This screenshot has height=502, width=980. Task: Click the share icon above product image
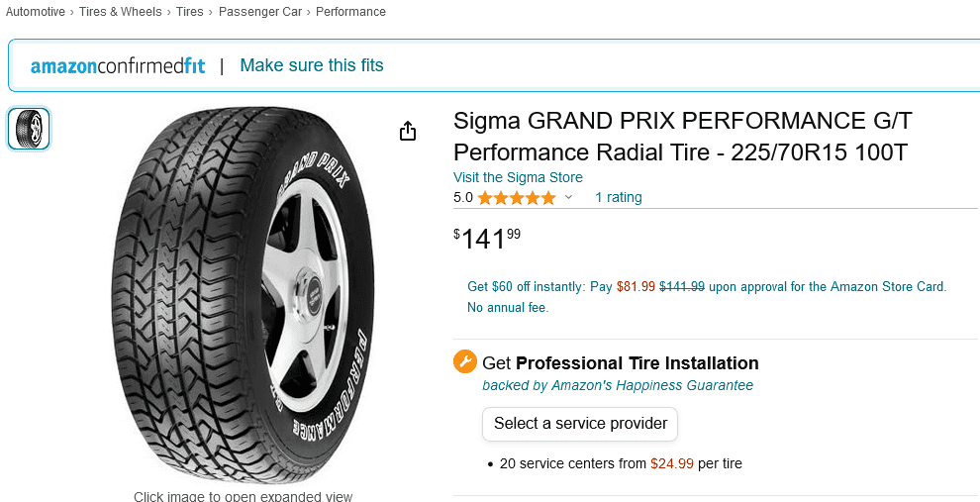tap(408, 131)
